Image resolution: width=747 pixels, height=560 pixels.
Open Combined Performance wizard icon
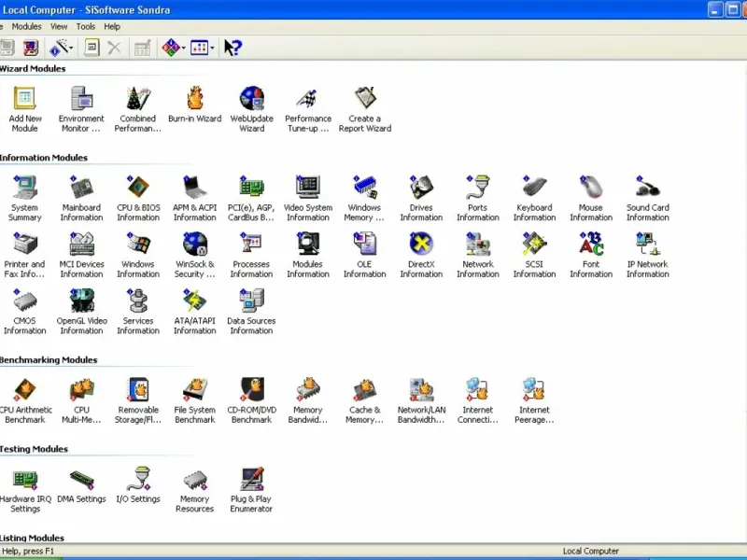click(x=138, y=109)
